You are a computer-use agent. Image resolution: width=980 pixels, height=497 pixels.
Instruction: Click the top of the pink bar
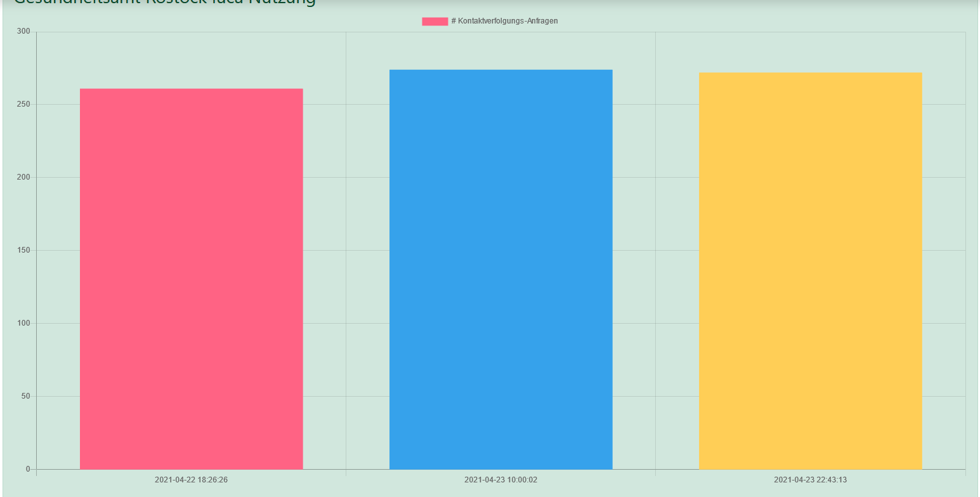tap(190, 89)
